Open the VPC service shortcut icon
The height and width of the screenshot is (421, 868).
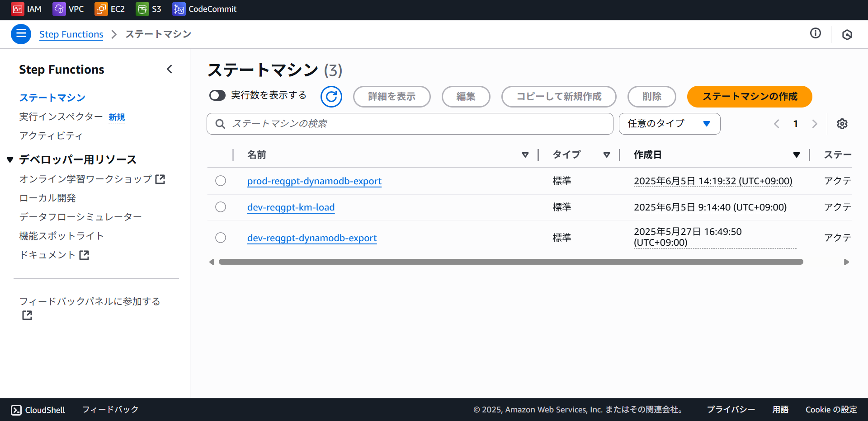point(59,9)
